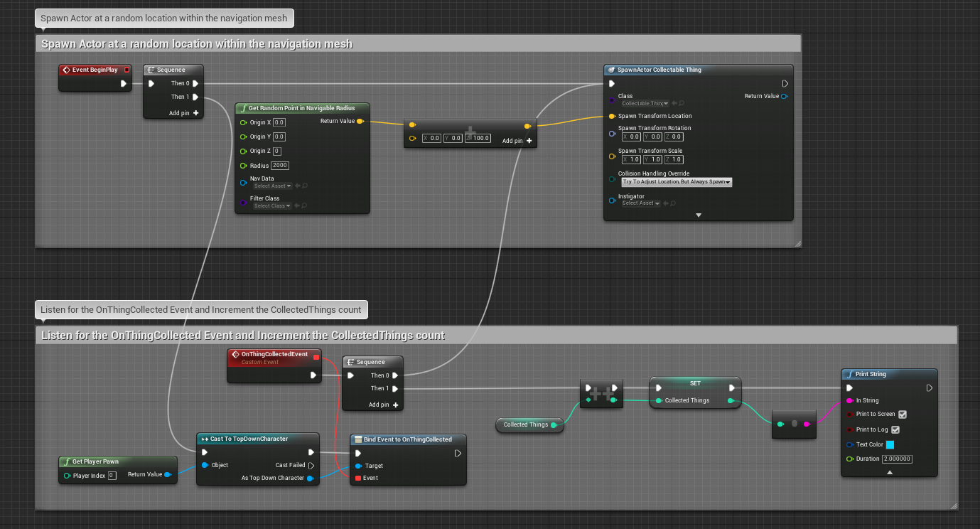Toggle the Print to Log checkbox

[x=895, y=429]
